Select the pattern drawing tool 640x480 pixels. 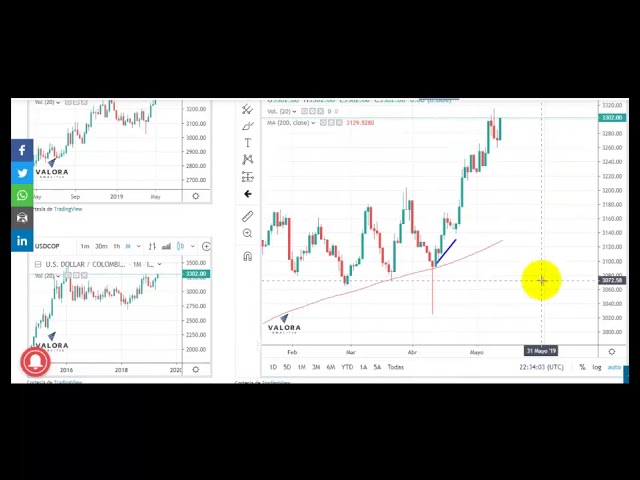coord(247,160)
